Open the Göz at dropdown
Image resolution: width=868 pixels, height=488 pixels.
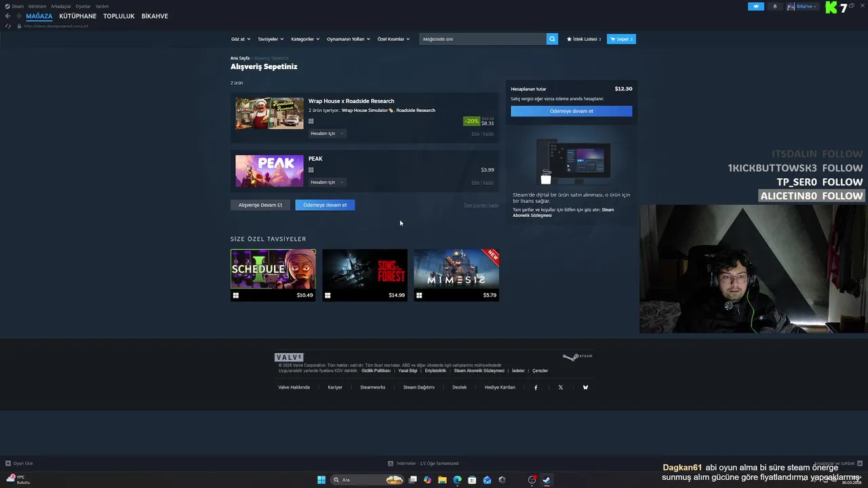(241, 39)
